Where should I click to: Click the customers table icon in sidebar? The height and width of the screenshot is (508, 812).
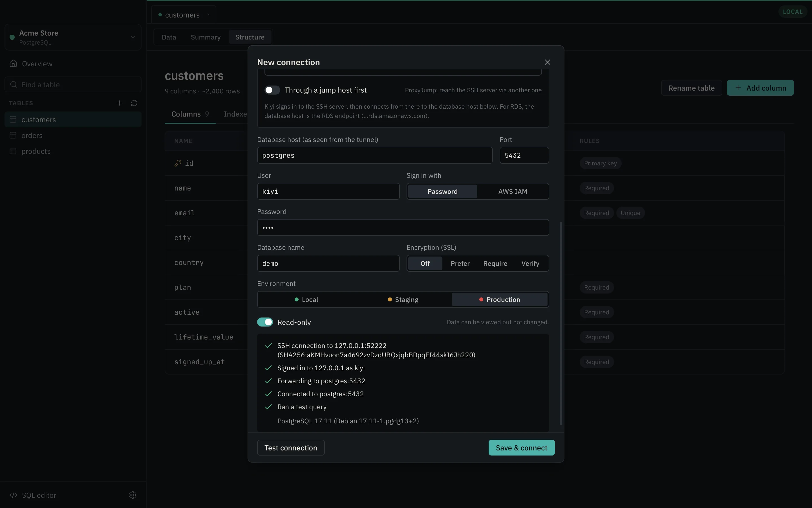(13, 120)
